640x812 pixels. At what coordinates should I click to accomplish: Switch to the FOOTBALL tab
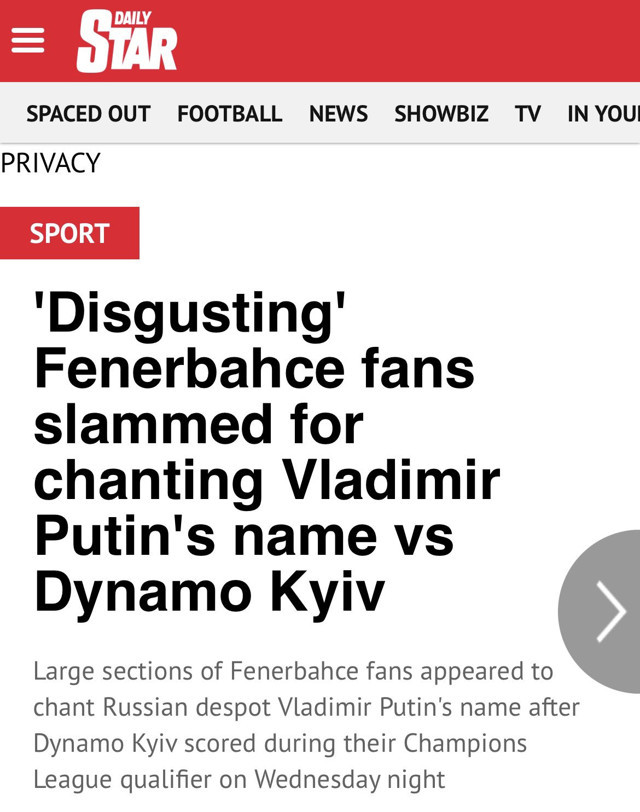coord(228,114)
